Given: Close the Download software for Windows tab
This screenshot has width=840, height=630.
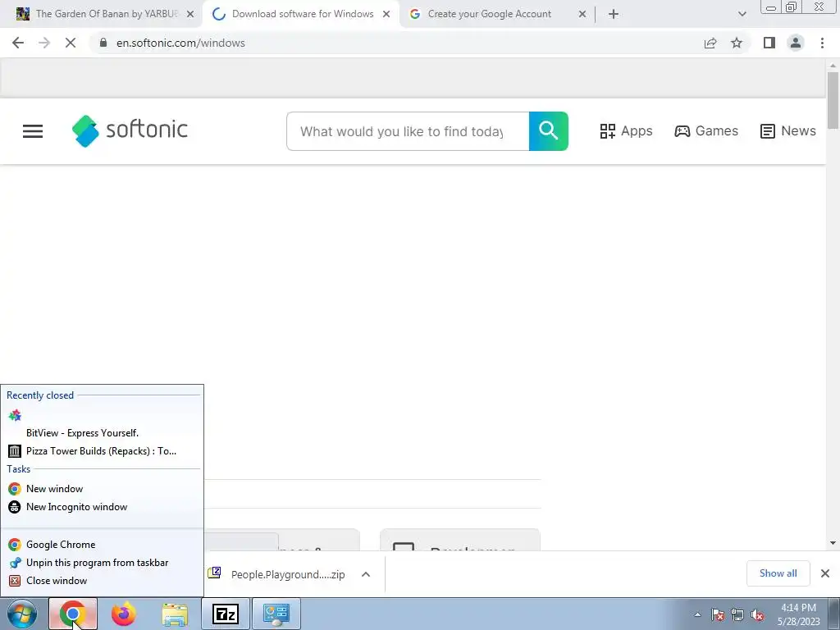Looking at the screenshot, I should pyautogui.click(x=386, y=14).
